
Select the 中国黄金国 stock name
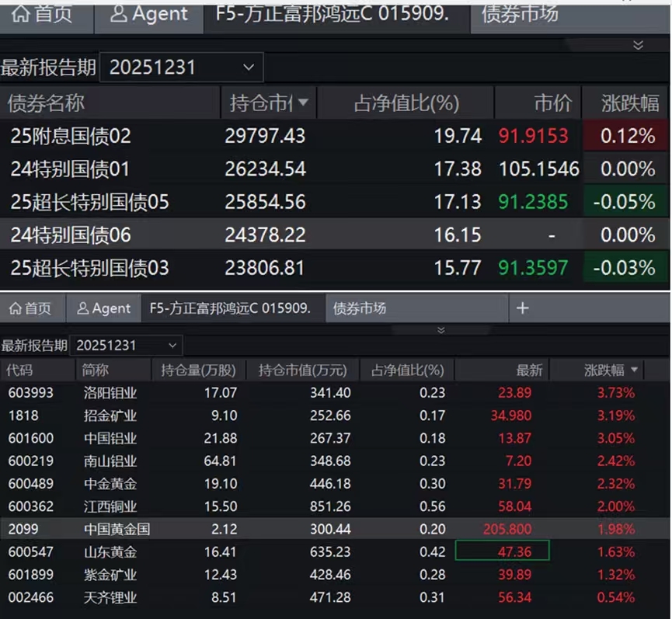(x=117, y=529)
